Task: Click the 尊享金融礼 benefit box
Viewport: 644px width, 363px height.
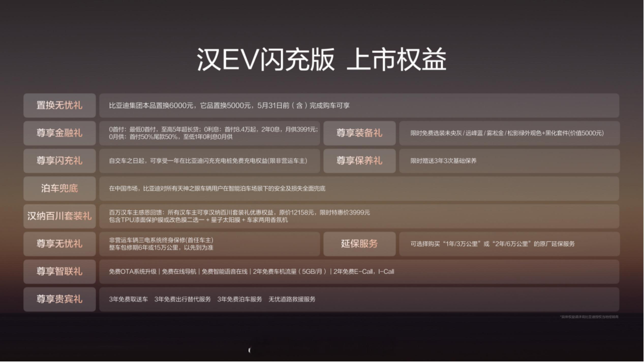Action: tap(59, 133)
